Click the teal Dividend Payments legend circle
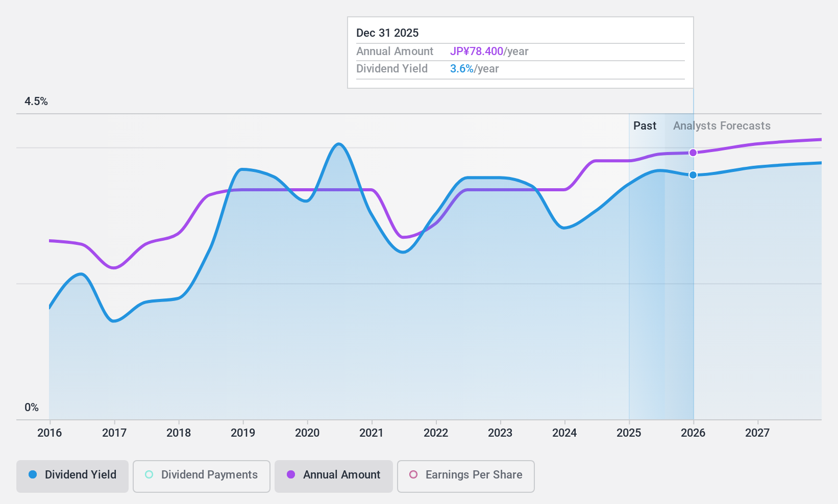 point(149,474)
